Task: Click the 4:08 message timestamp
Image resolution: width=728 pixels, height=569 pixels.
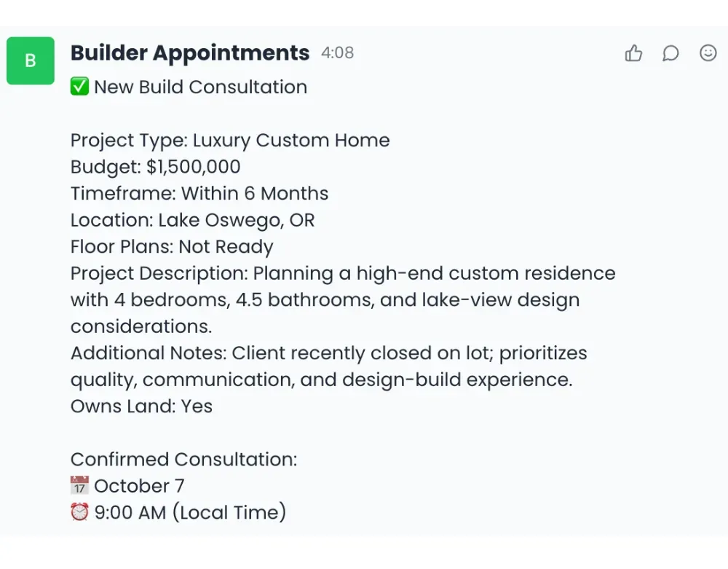Action: click(x=338, y=54)
